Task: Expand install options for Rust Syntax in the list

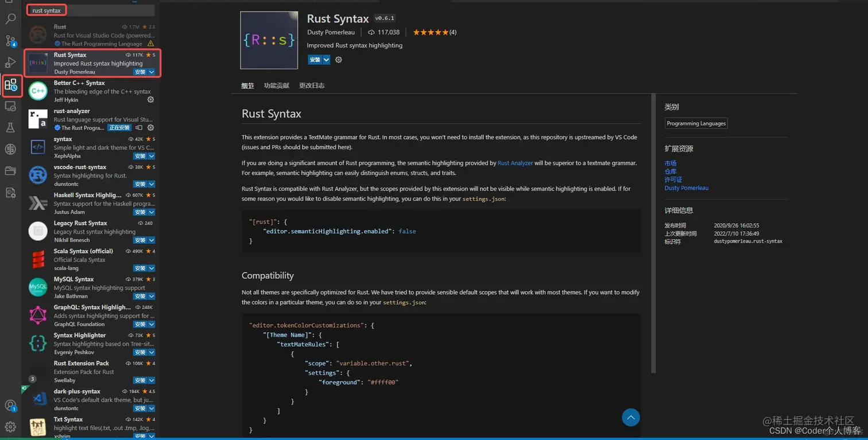Action: point(152,72)
